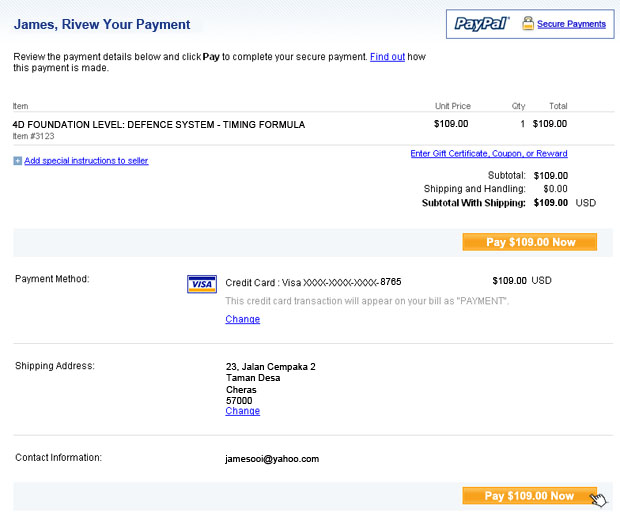Click the email jamesooi@yahoo.com

(272, 459)
